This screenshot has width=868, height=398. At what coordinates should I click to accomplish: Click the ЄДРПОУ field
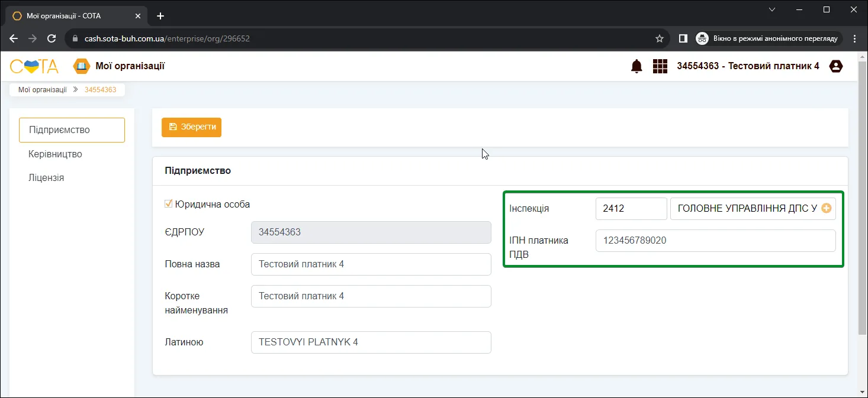pos(371,232)
